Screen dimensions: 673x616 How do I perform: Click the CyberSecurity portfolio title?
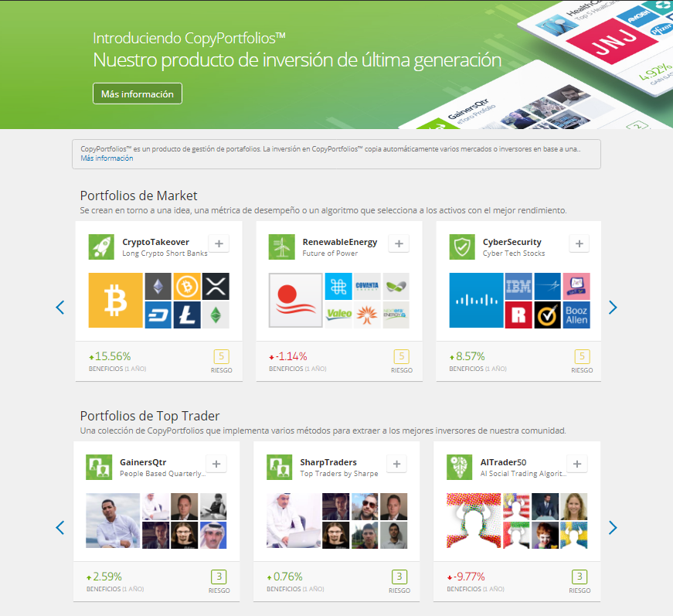(x=512, y=242)
